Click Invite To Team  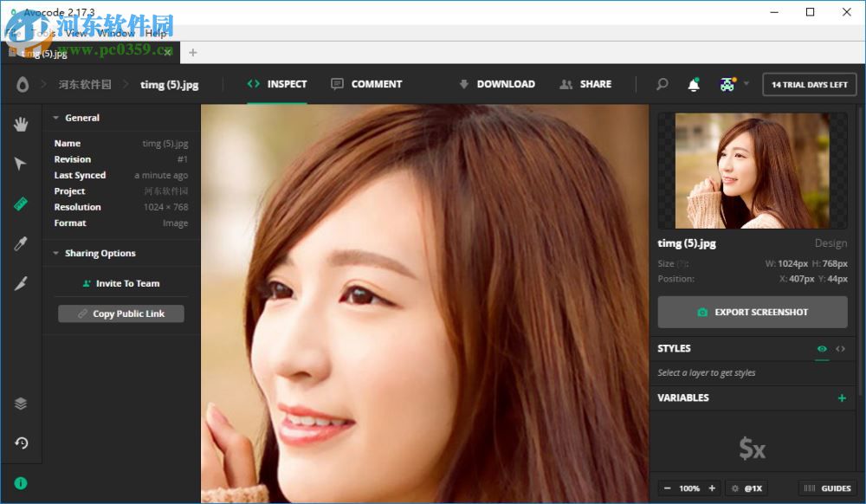tap(121, 283)
